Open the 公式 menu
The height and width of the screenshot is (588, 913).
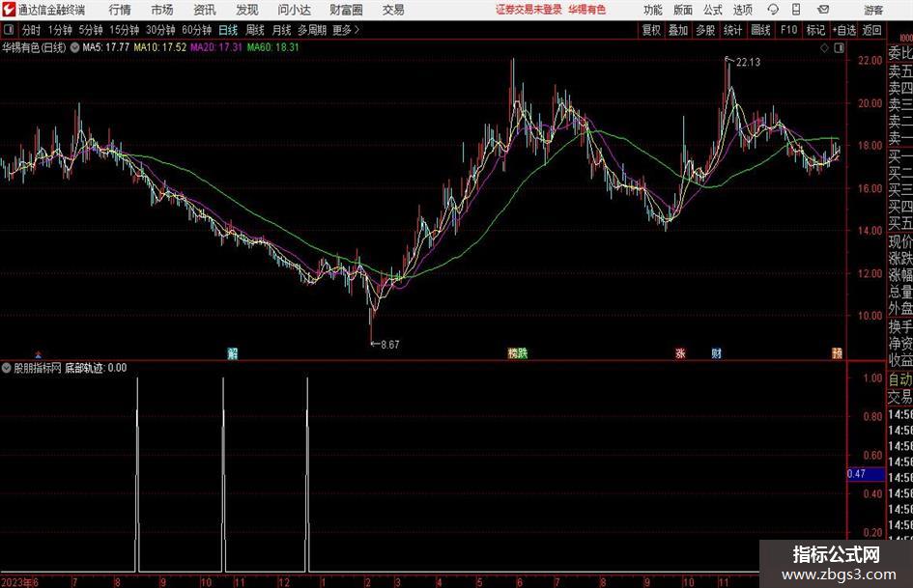(x=713, y=10)
